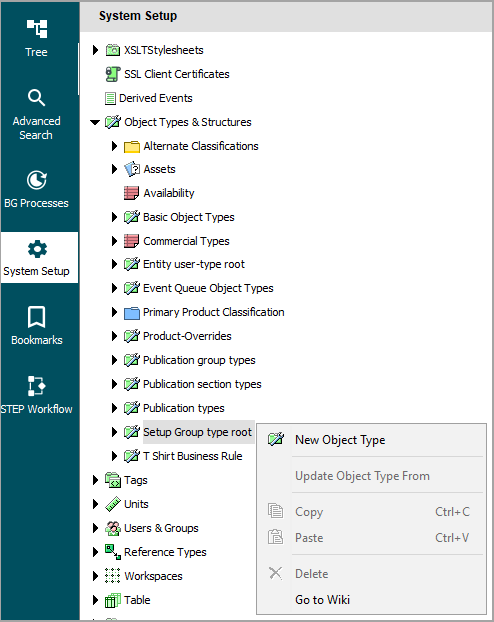Expand the Alternate Classifications folder
The image size is (494, 622).
click(x=114, y=146)
